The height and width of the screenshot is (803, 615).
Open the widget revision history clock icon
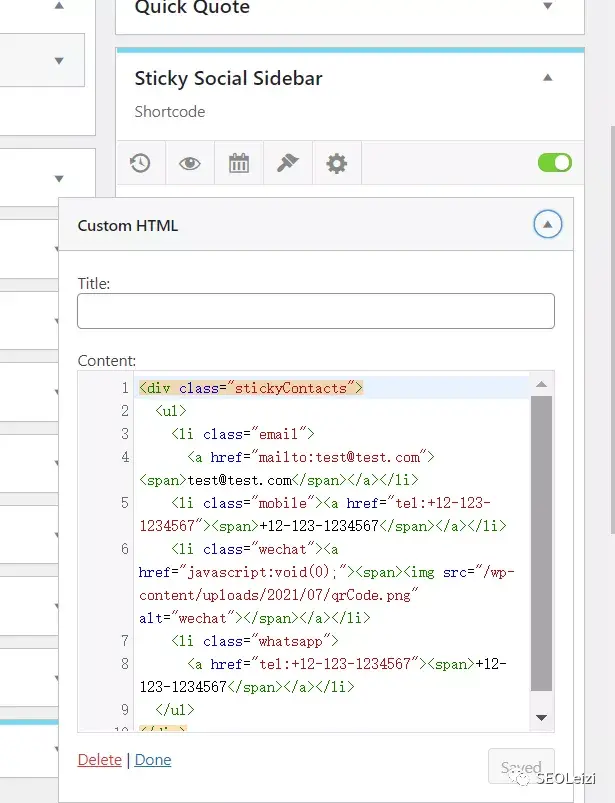click(x=140, y=163)
